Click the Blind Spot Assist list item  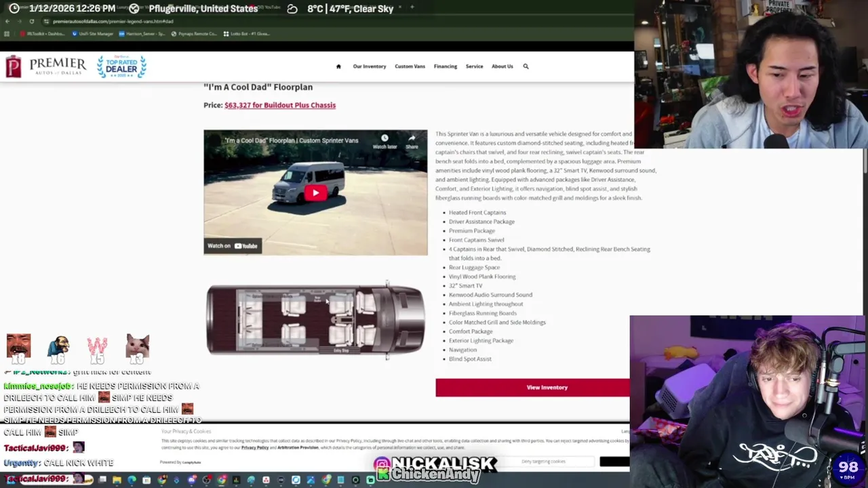point(470,359)
